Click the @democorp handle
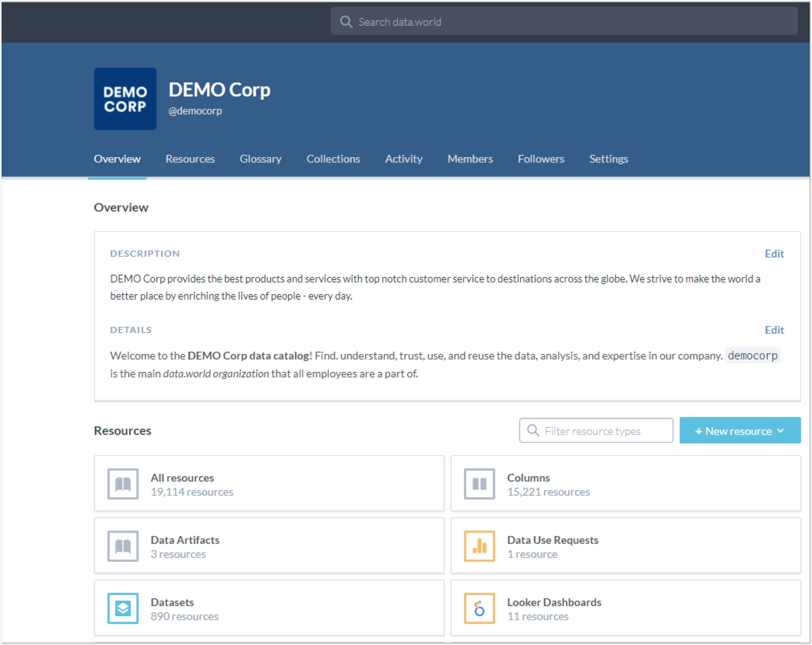 [195, 111]
